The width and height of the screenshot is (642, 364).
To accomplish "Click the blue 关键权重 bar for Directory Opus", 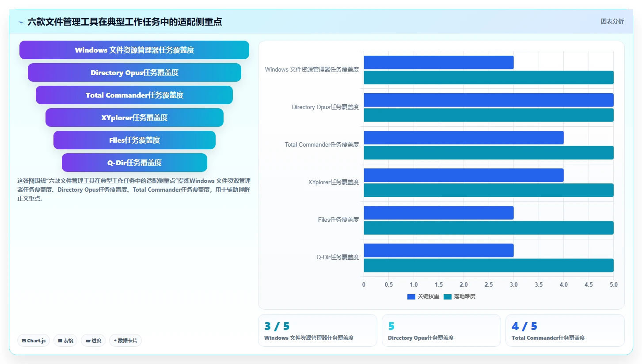I will tap(489, 100).
